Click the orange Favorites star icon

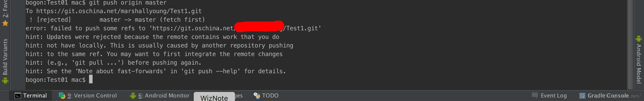click(5, 23)
